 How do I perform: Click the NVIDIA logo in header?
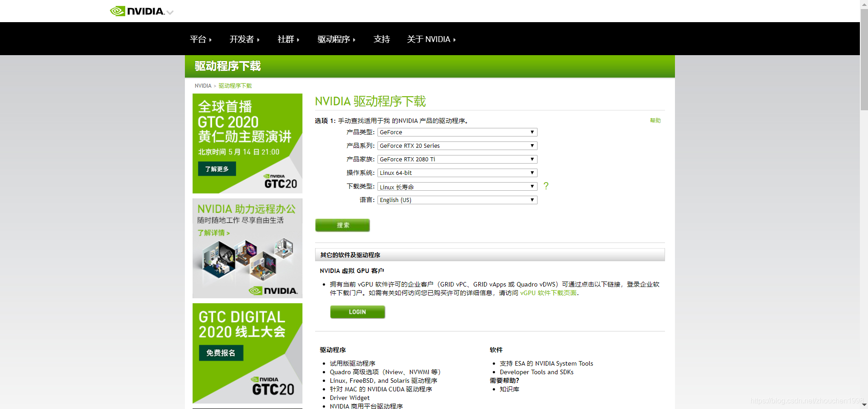pos(137,11)
